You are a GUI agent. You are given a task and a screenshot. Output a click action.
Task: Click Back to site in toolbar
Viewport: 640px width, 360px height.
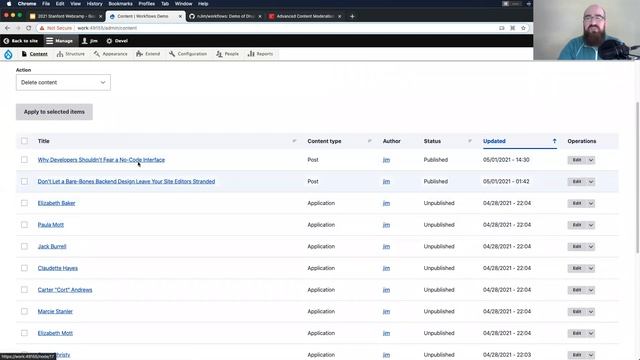click(21, 41)
